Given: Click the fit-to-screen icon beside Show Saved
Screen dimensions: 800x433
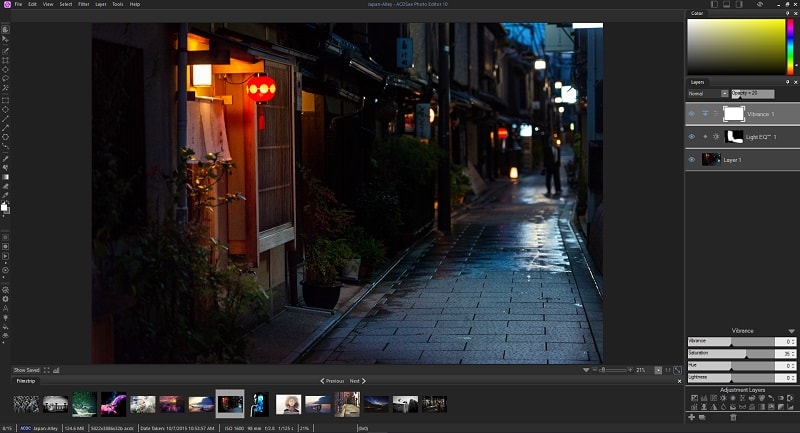Looking at the screenshot, I should point(46,370).
